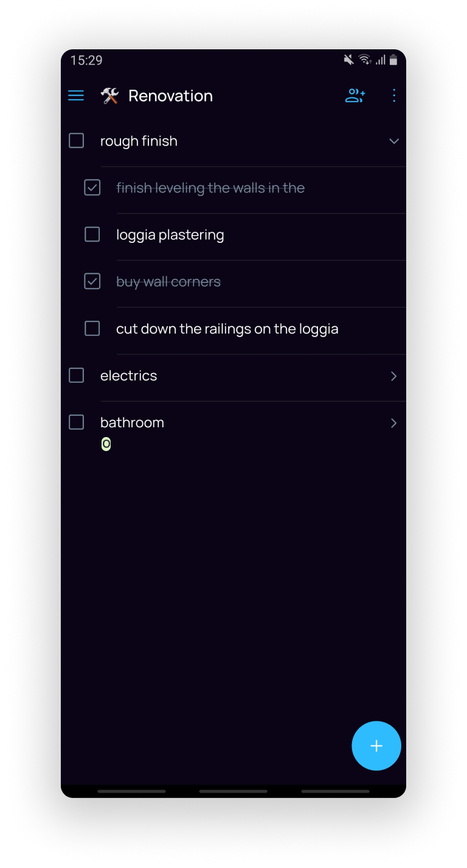Expand the 'electrics' sublist arrow
The image size is (467, 868).
[393, 376]
